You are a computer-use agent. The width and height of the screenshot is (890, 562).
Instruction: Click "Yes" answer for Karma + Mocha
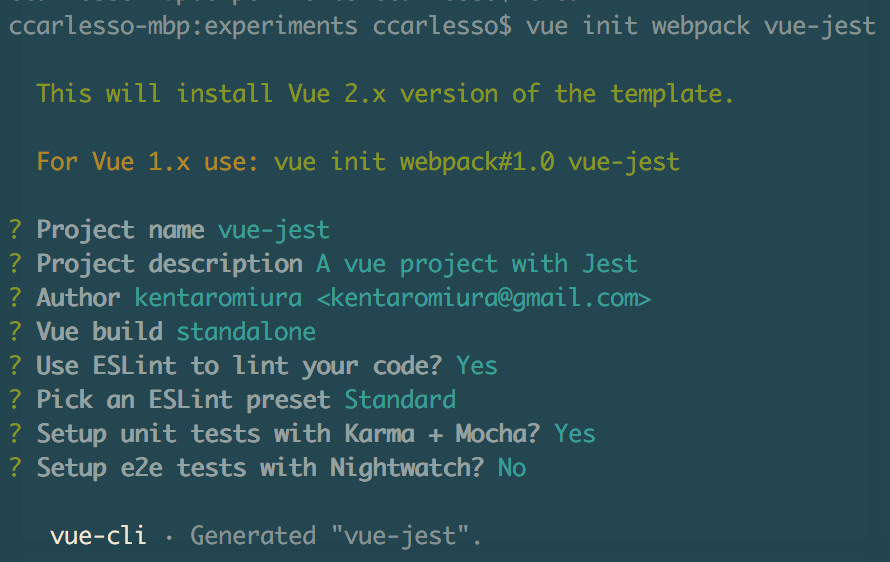[575, 434]
